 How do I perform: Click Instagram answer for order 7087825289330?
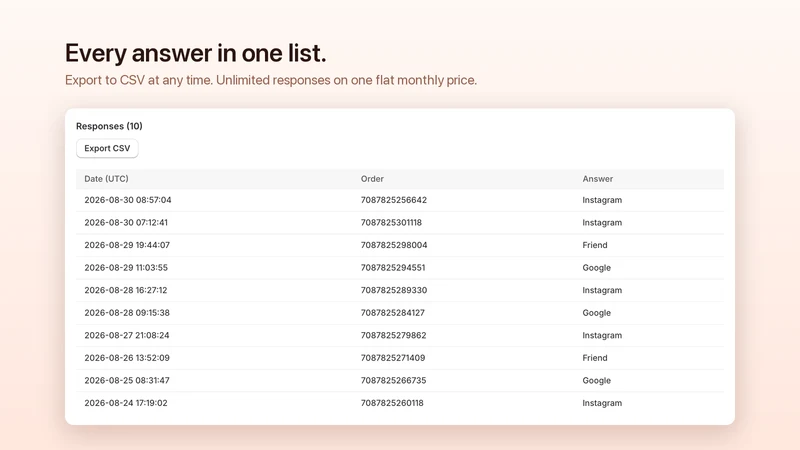point(602,290)
